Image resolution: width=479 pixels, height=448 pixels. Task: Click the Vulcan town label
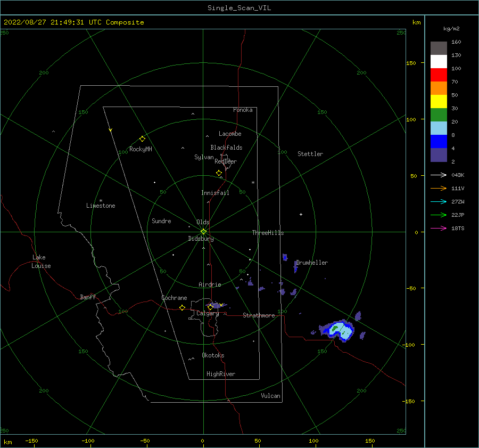point(270,396)
